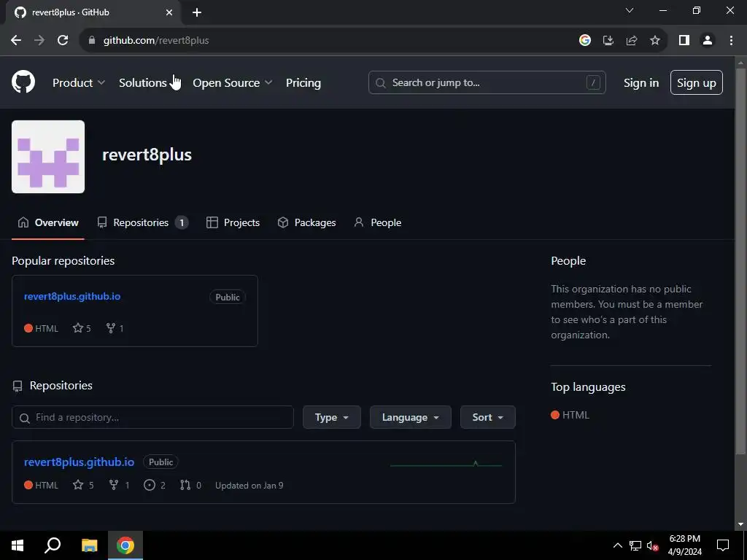Screen dimensions: 747x560
Task: Click the People sidebar heading
Action: click(x=568, y=260)
